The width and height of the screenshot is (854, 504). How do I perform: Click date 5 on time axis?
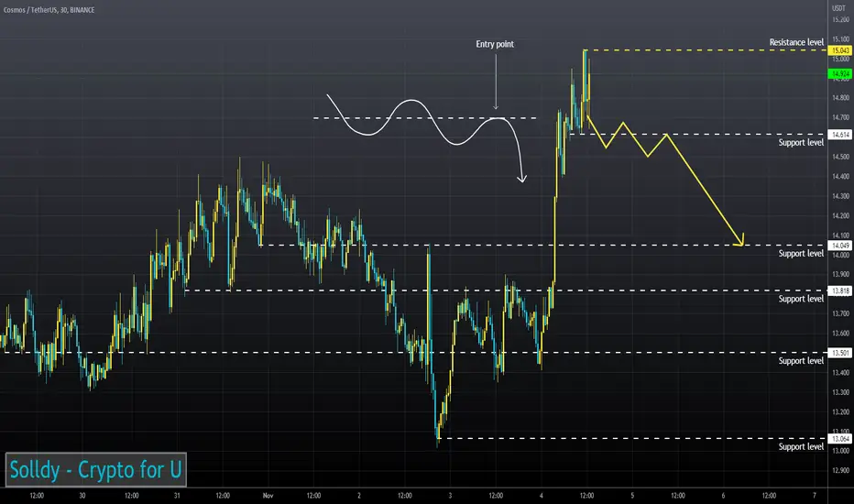pos(632,495)
